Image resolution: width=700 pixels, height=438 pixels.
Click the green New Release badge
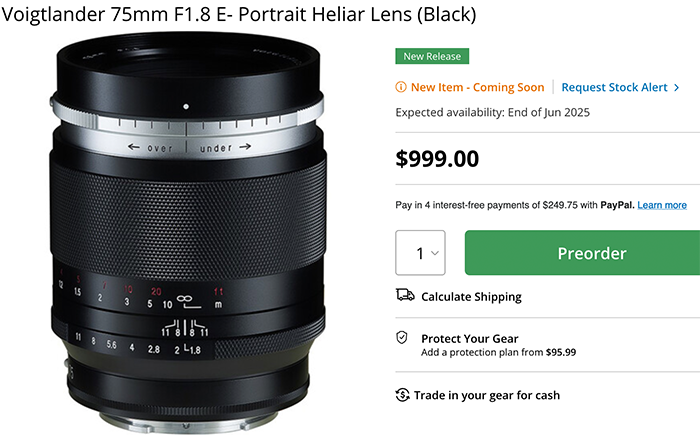tap(432, 56)
